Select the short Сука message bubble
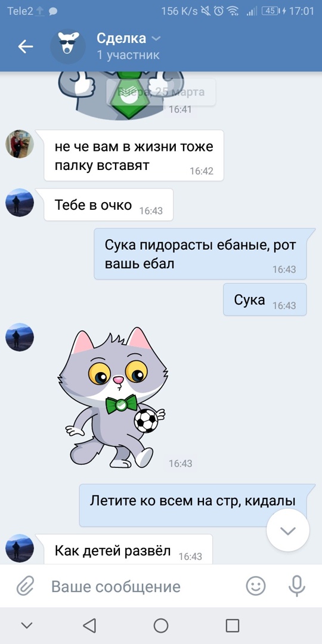Viewport: 322px width, 644px height. click(265, 299)
